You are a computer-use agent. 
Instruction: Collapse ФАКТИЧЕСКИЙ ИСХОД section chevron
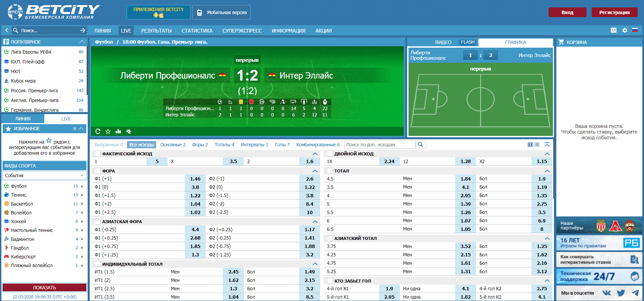click(x=315, y=154)
